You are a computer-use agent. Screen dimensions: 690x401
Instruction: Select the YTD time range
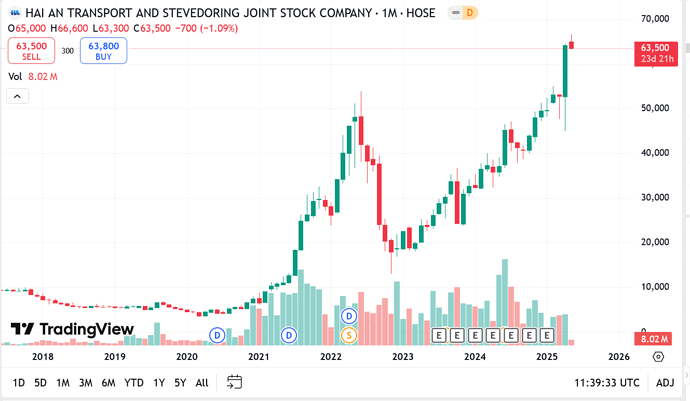(134, 383)
